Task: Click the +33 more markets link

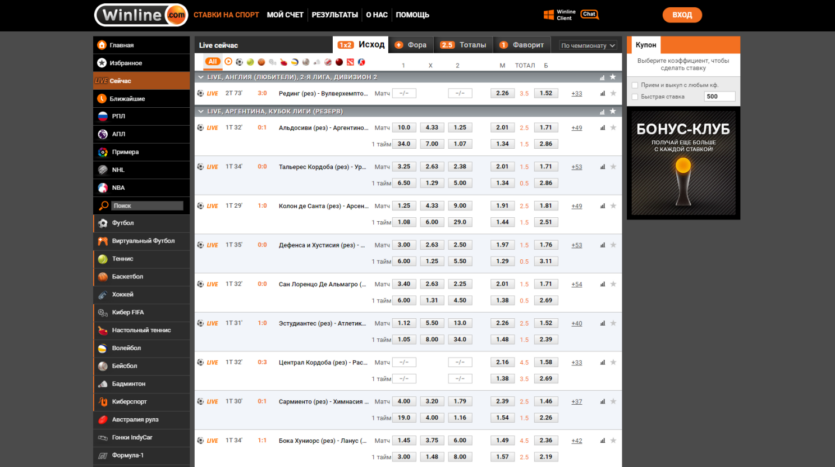Action: click(x=576, y=93)
